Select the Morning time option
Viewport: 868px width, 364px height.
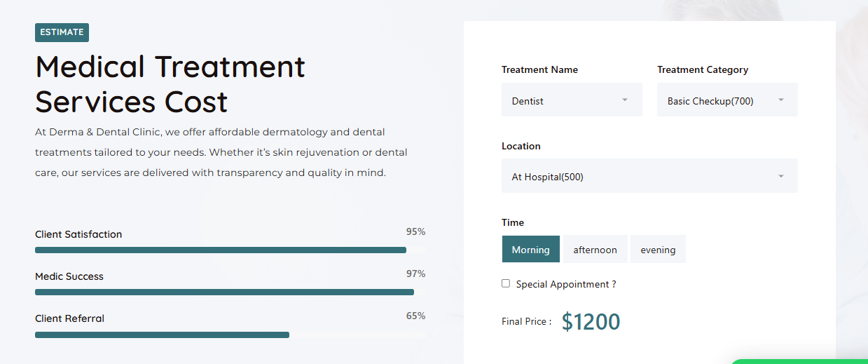click(x=530, y=250)
